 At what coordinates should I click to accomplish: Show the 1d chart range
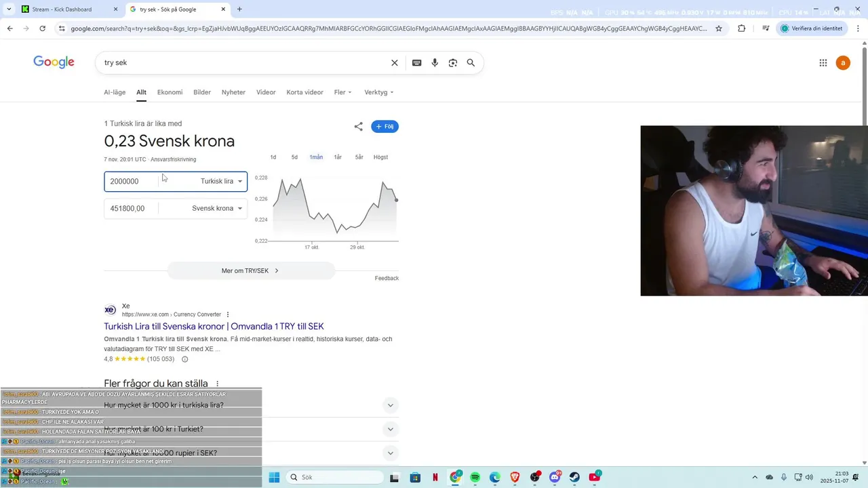pos(273,157)
